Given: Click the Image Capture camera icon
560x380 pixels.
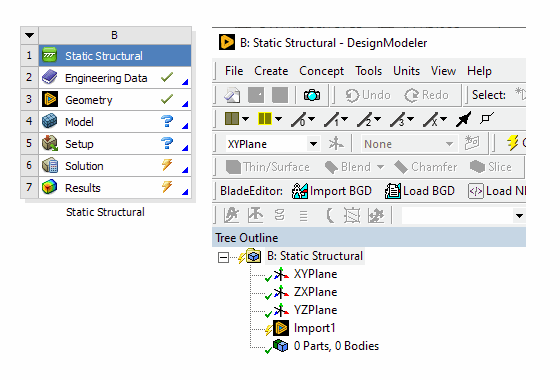Looking at the screenshot, I should click(x=312, y=95).
